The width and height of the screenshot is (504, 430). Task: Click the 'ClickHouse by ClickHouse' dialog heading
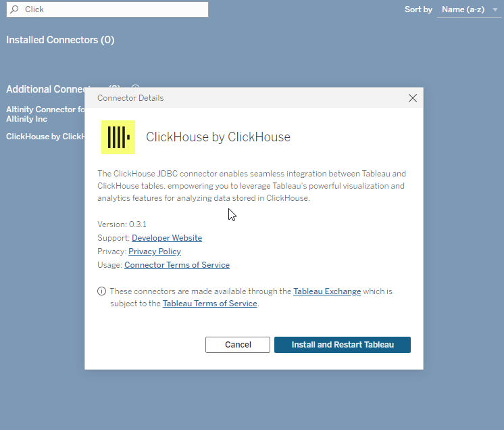point(218,137)
